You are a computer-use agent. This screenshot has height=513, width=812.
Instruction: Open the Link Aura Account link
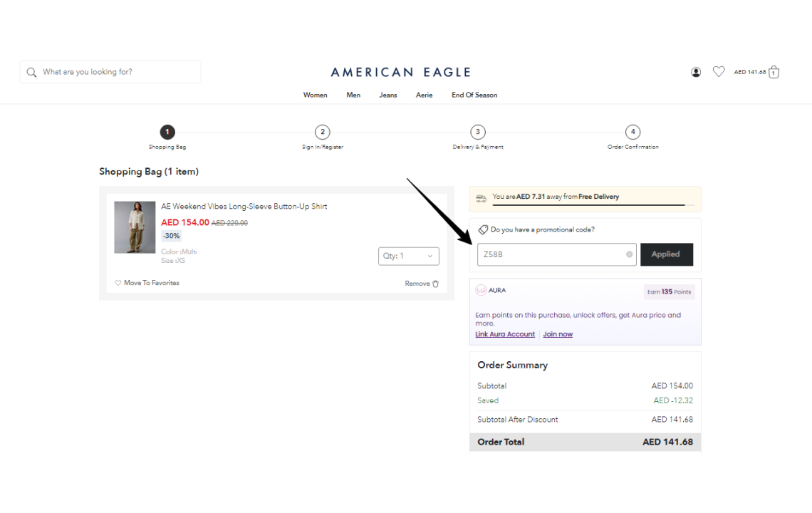pyautogui.click(x=505, y=334)
